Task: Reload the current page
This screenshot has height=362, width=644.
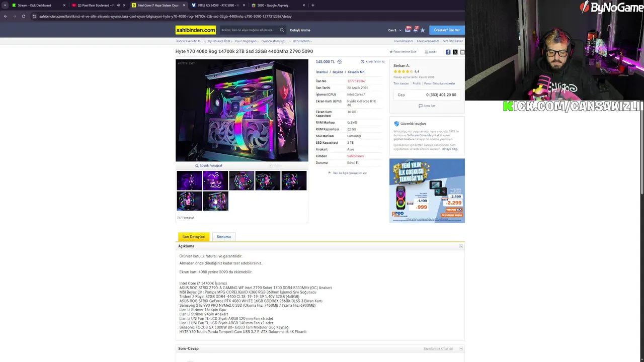Action: (23, 17)
